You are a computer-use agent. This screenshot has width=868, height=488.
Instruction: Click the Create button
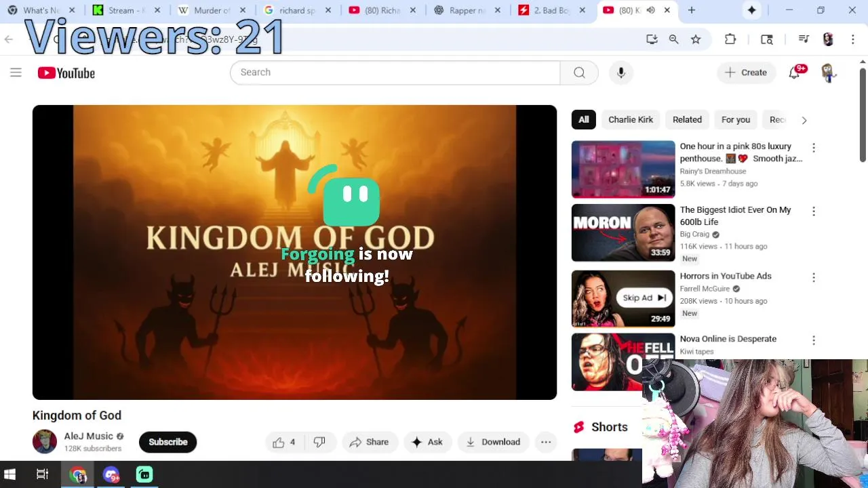pyautogui.click(x=746, y=73)
